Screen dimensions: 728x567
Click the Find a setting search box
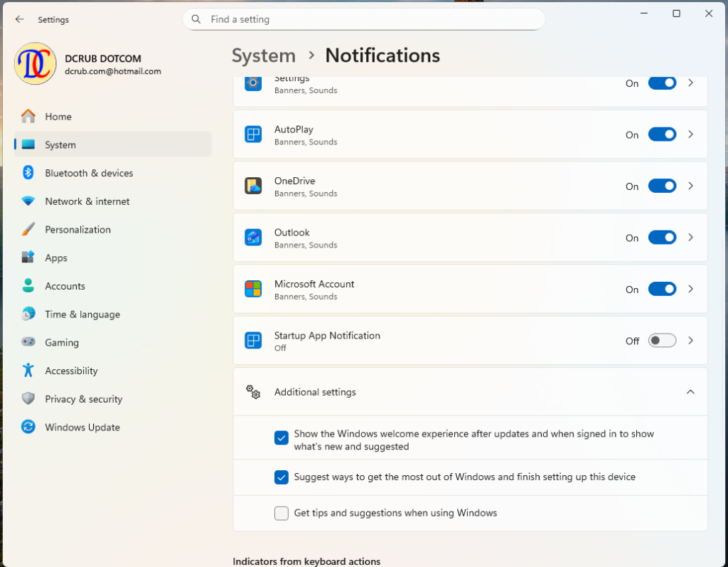tap(363, 19)
